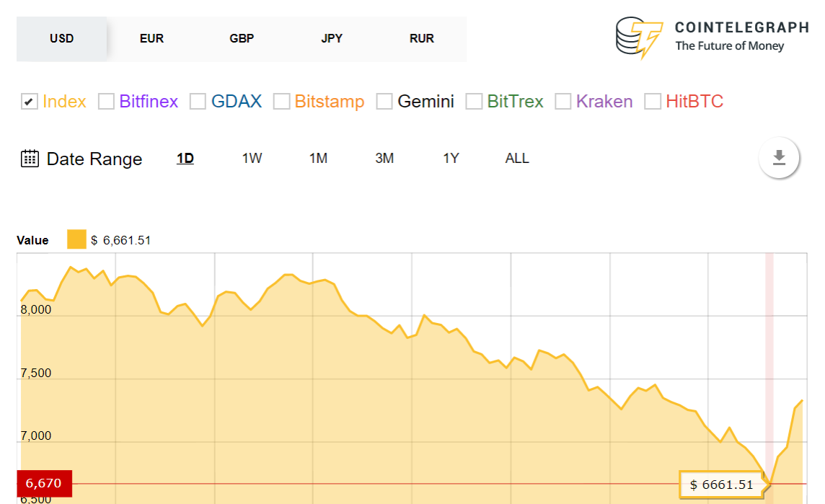825x504 pixels.
Task: Select the 1M date range
Action: point(318,158)
